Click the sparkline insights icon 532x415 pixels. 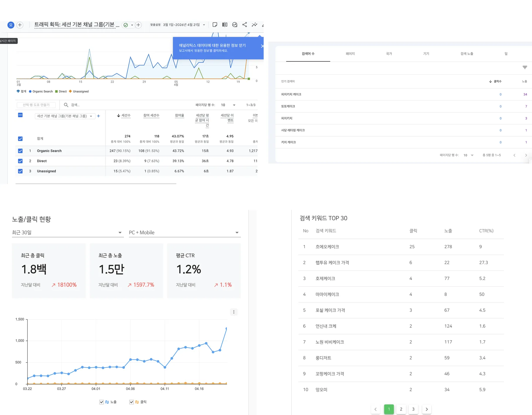click(x=255, y=25)
